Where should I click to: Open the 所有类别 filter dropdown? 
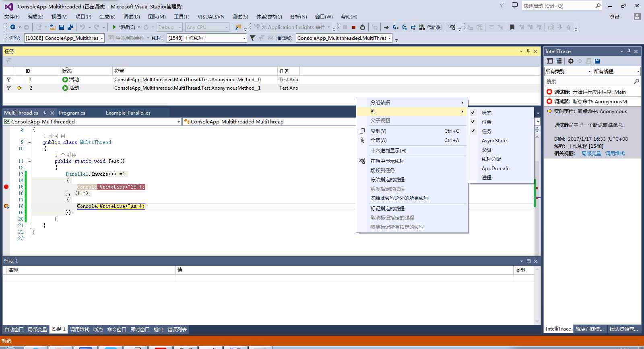[568, 71]
